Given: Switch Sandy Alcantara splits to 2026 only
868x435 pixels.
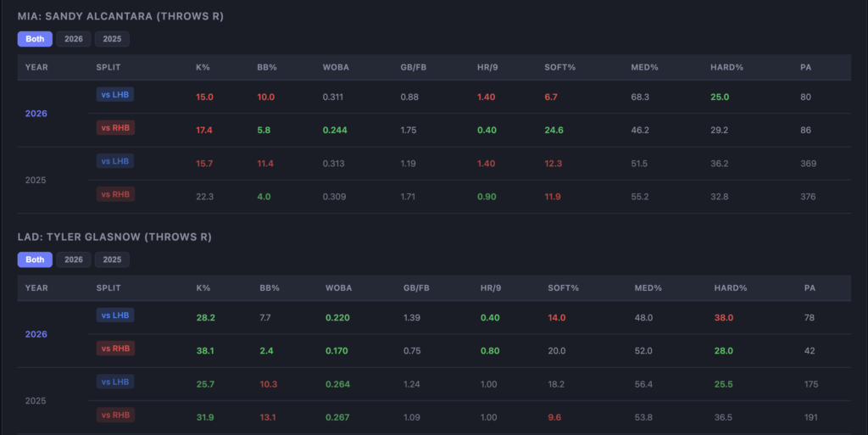Looking at the screenshot, I should click(x=74, y=39).
